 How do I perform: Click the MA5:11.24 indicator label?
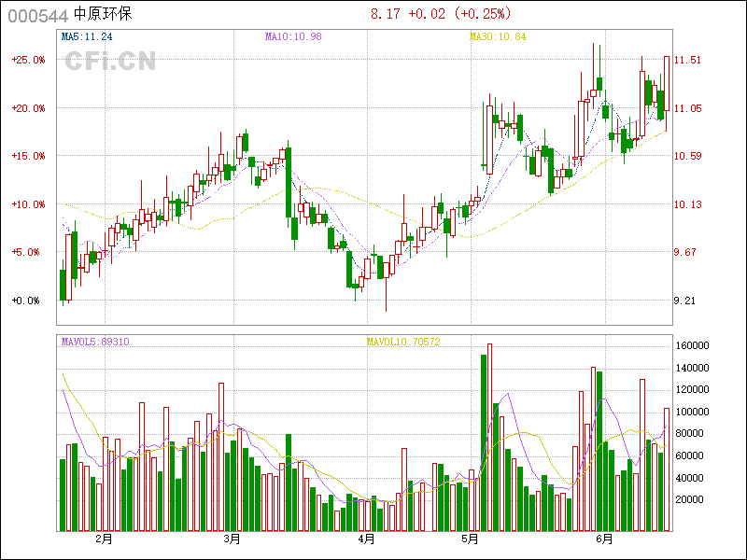(87, 36)
